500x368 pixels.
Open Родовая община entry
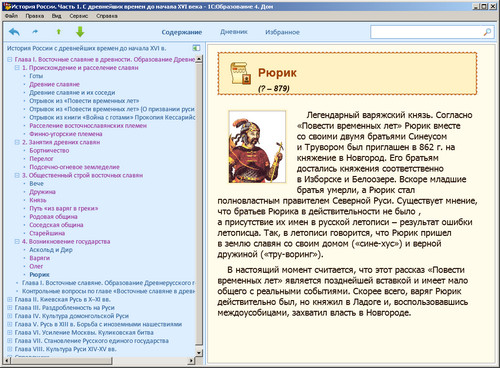point(53,217)
